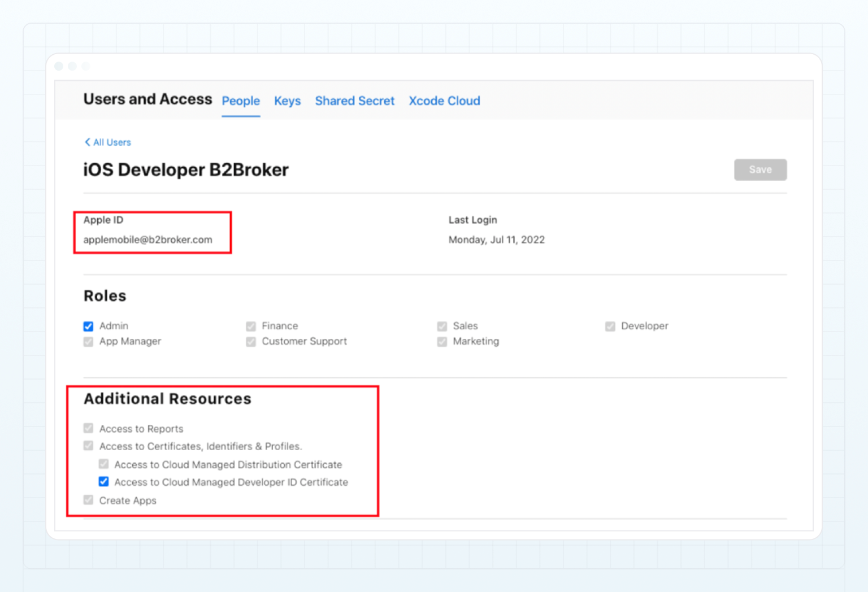Check the Marketing role
868x592 pixels.
tap(442, 341)
